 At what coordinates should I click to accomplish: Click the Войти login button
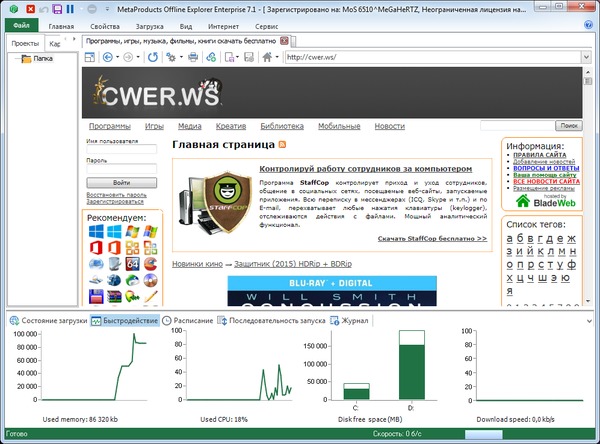point(122,183)
